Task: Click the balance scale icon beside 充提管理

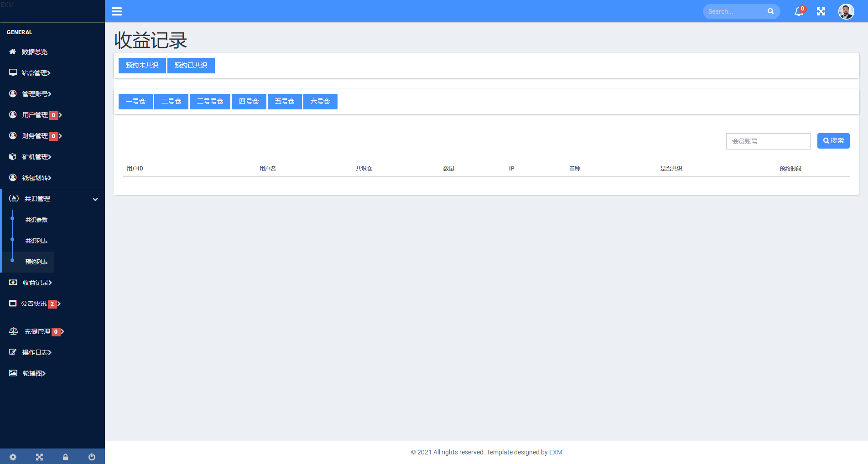Action: [x=14, y=331]
